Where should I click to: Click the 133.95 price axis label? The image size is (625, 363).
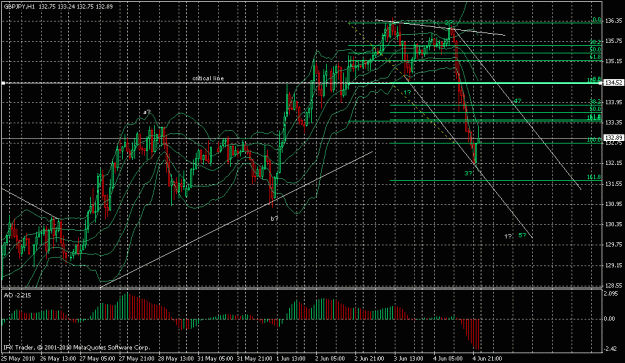(613, 102)
